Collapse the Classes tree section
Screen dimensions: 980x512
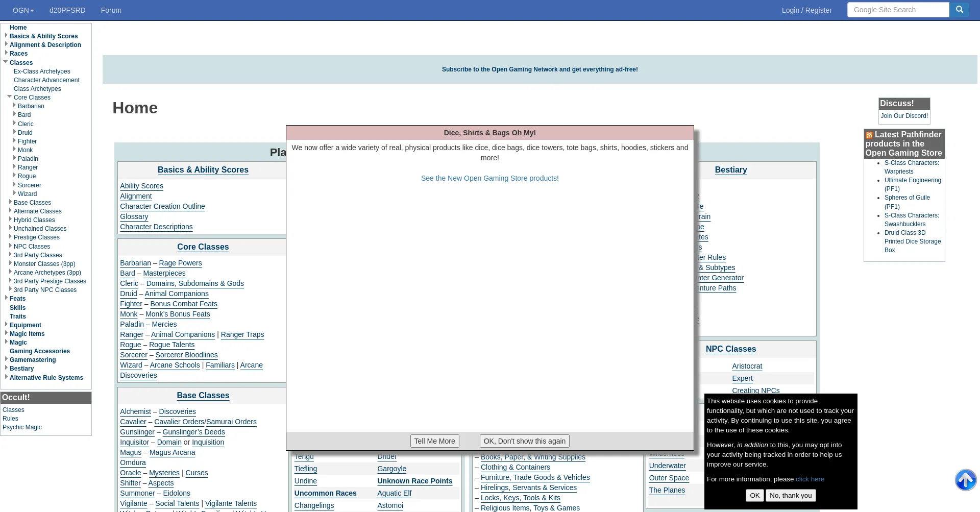tap(6, 62)
